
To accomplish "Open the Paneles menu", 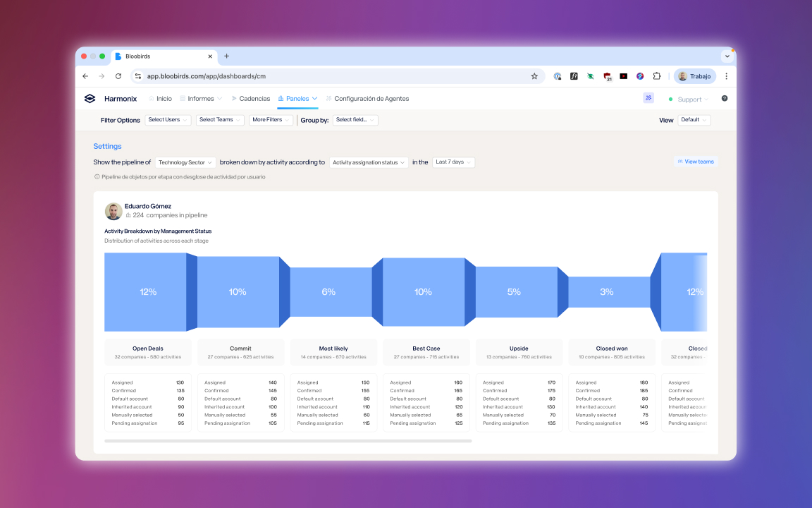I will coord(297,99).
